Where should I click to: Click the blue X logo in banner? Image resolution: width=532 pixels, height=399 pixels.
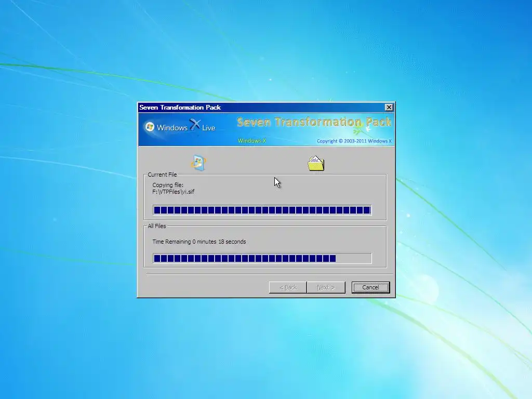coord(195,125)
